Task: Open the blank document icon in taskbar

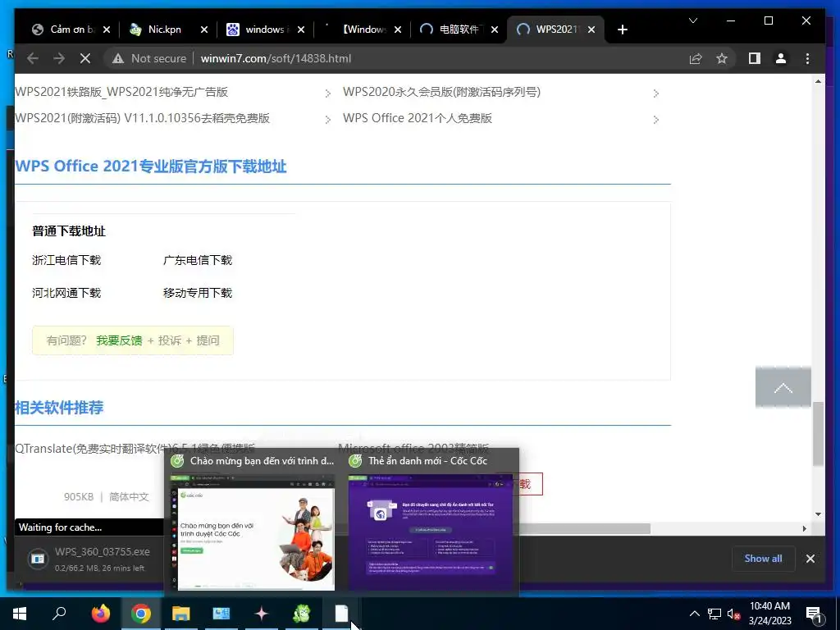Action: click(342, 614)
